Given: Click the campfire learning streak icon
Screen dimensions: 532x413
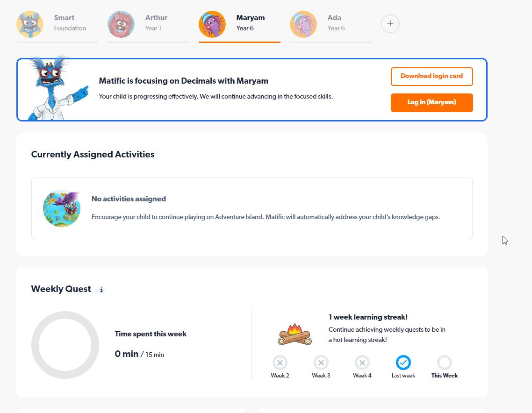Looking at the screenshot, I should pos(295,334).
